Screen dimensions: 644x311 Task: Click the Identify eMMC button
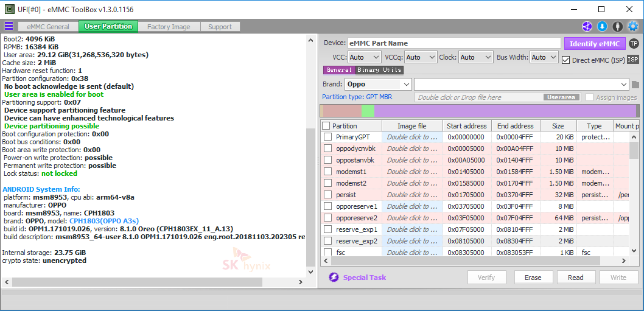pos(595,44)
